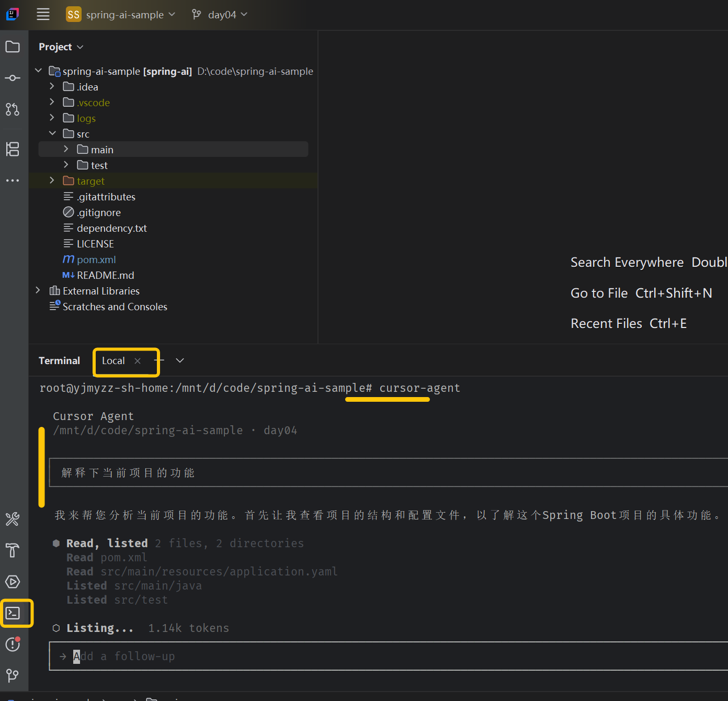Select the .vscode folder label

93,103
